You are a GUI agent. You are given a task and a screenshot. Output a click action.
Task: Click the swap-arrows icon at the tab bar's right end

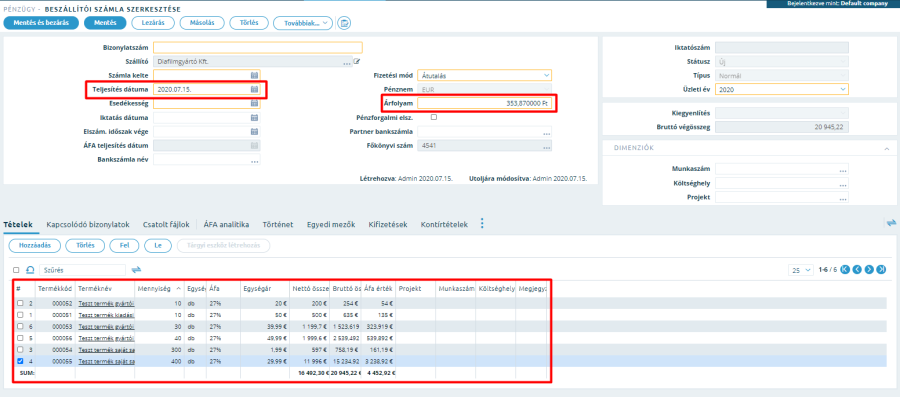(x=891, y=223)
